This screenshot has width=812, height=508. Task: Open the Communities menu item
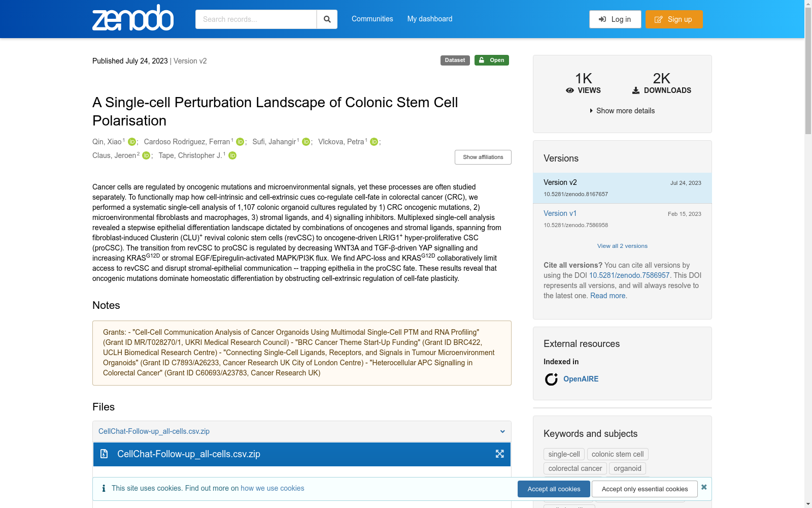pos(372,19)
